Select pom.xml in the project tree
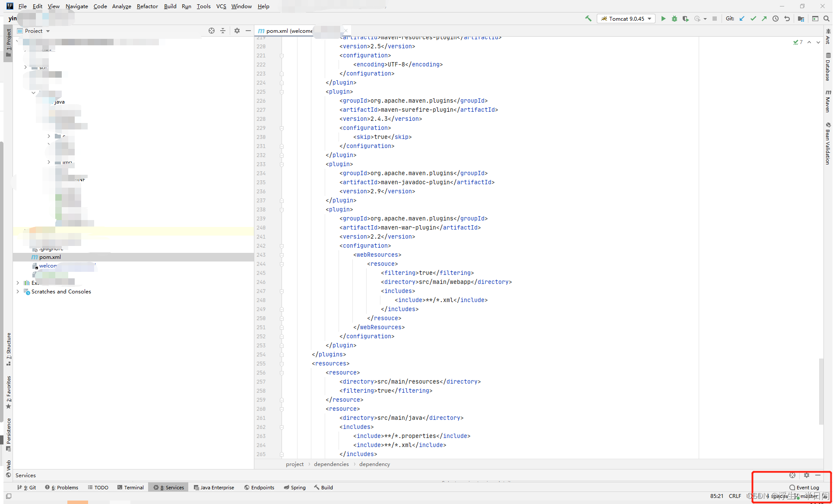 click(x=50, y=257)
